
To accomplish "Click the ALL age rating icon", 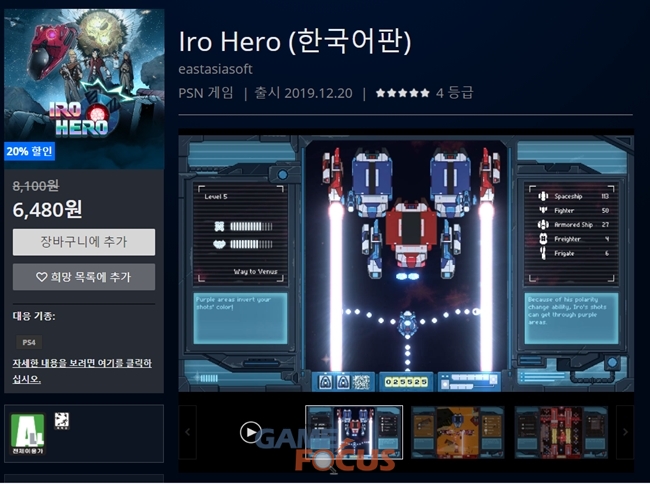I will [27, 434].
